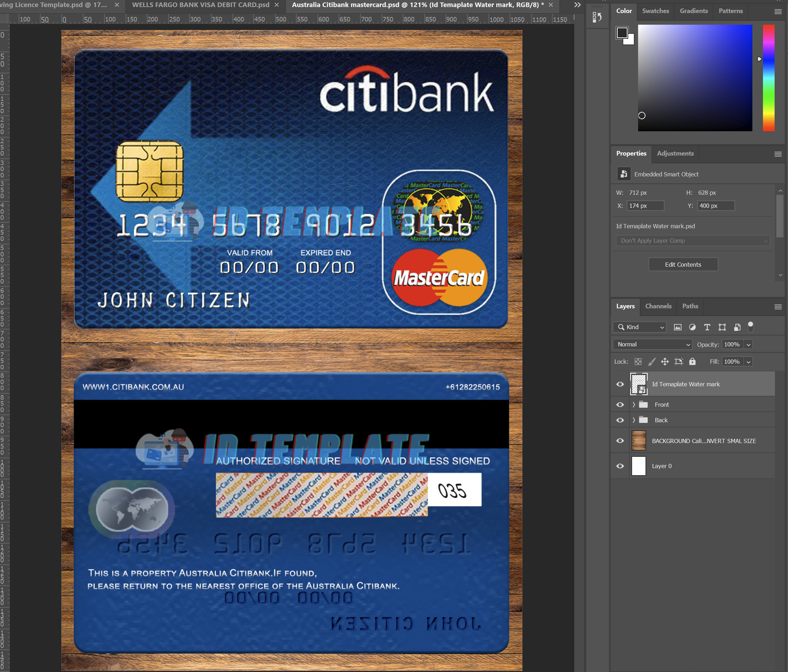Click the Opacity value field
788x672 pixels.
click(x=733, y=345)
